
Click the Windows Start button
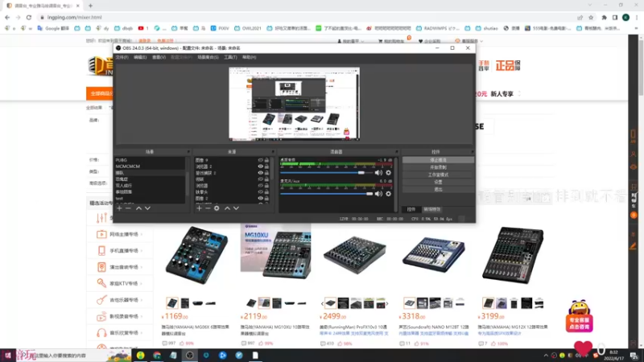click(x=7, y=355)
